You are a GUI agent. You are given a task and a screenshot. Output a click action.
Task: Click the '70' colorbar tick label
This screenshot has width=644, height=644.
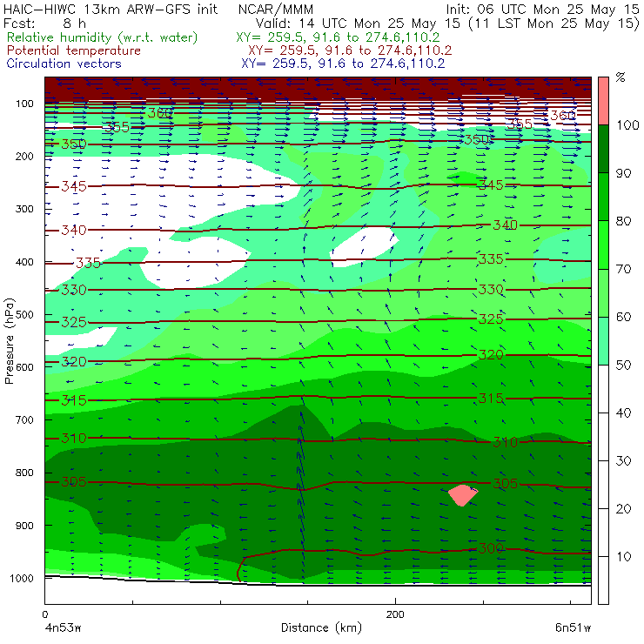623,269
